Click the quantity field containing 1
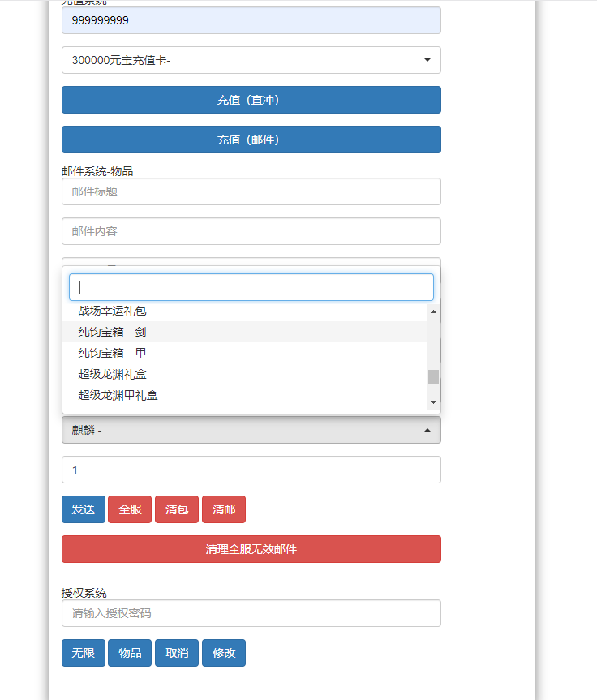The width and height of the screenshot is (597, 700). point(251,470)
